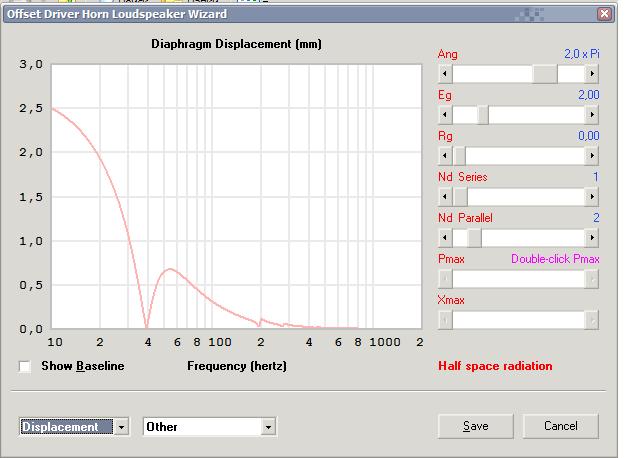The width and height of the screenshot is (640, 458).
Task: Click the Ang value 2,0 x Pi
Action: click(x=582, y=54)
